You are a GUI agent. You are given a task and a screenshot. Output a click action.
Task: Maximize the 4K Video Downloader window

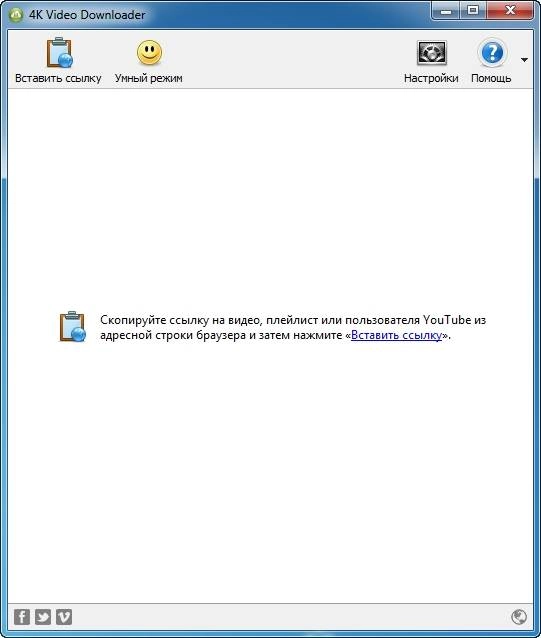click(x=473, y=10)
